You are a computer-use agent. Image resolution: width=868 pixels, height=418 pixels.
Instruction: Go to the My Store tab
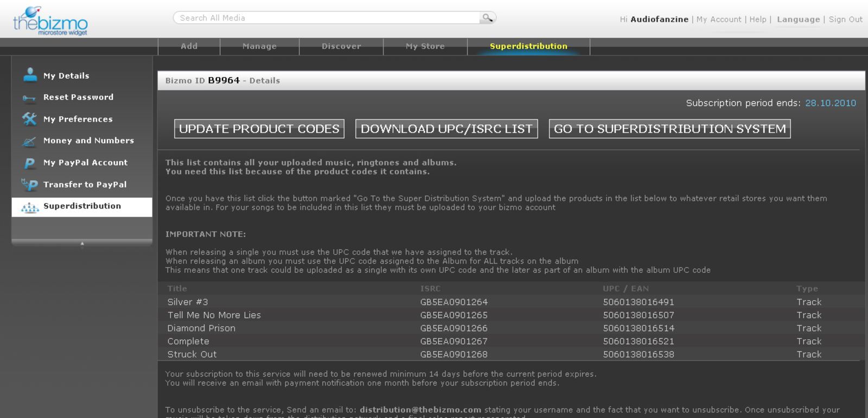point(425,46)
